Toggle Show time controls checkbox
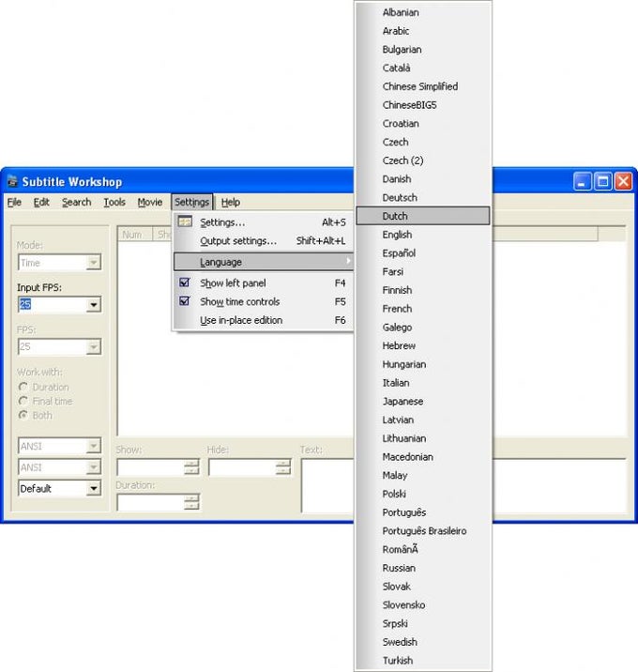Image resolution: width=638 pixels, height=672 pixels. pos(185,301)
